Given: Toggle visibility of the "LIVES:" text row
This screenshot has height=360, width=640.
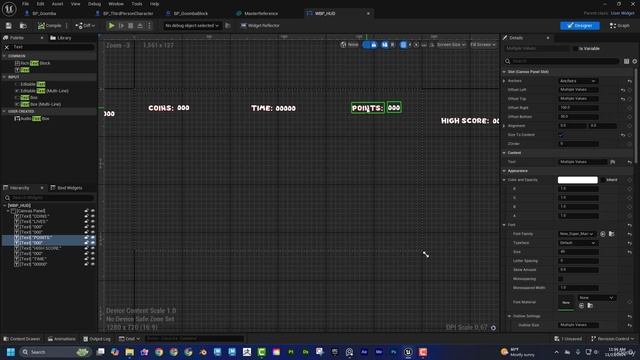Looking at the screenshot, I should pyautogui.click(x=93, y=222).
